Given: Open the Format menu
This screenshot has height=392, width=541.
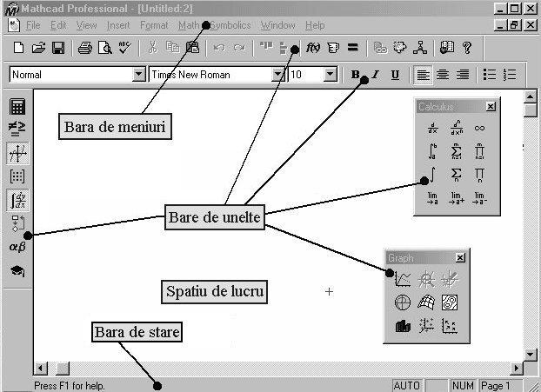Looking at the screenshot, I should (x=154, y=25).
